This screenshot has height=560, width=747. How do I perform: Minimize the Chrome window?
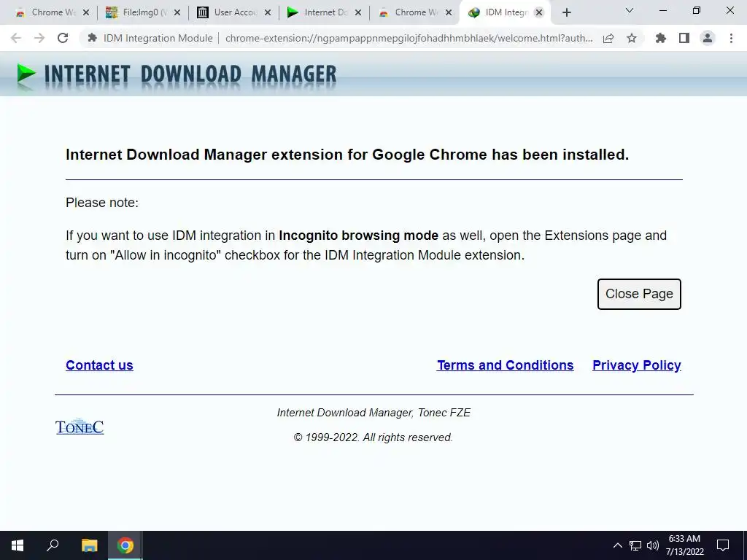[x=662, y=10]
